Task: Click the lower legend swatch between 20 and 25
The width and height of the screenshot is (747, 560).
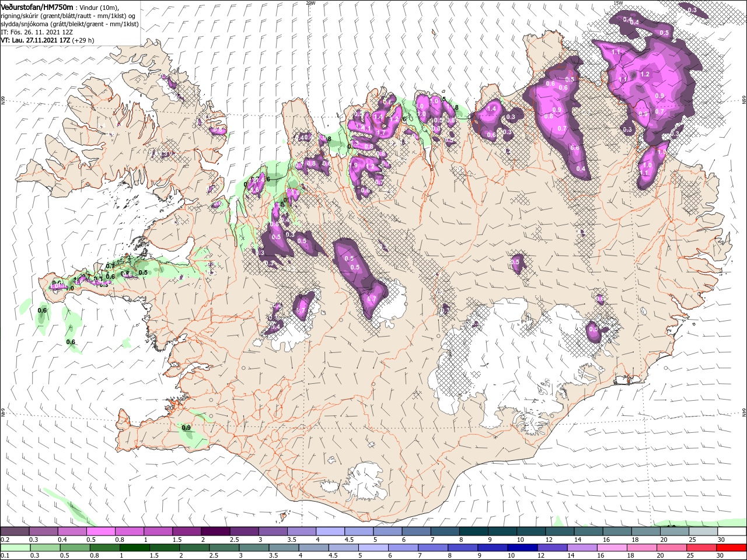Action: click(673, 547)
